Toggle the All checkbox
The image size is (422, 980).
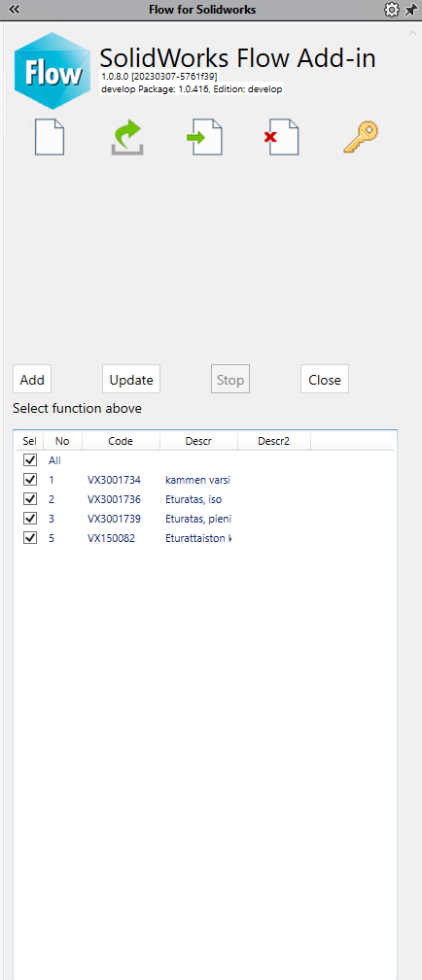(29, 460)
